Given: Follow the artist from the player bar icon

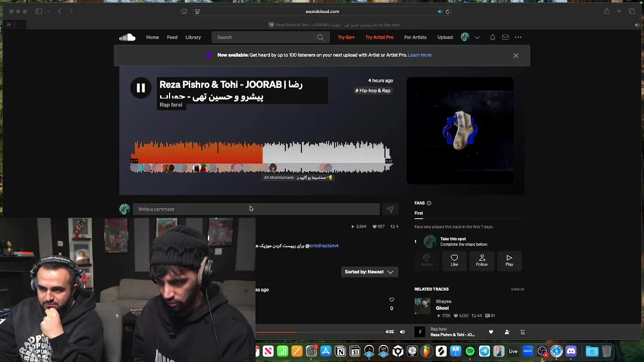Looking at the screenshot, I should click(x=507, y=332).
